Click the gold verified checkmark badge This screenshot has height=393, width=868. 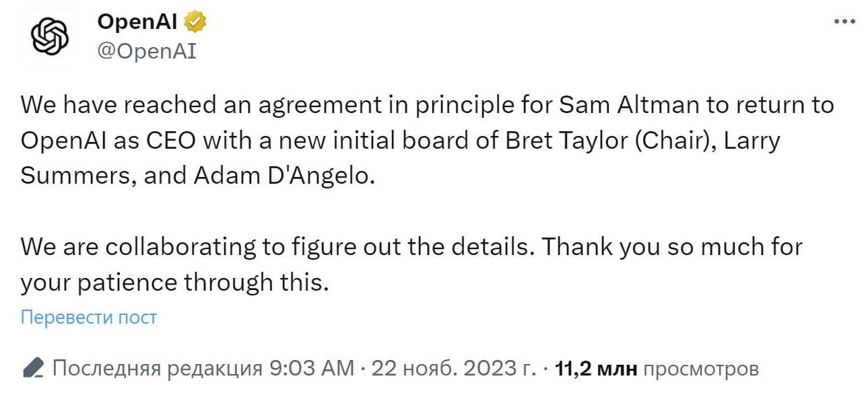point(195,22)
